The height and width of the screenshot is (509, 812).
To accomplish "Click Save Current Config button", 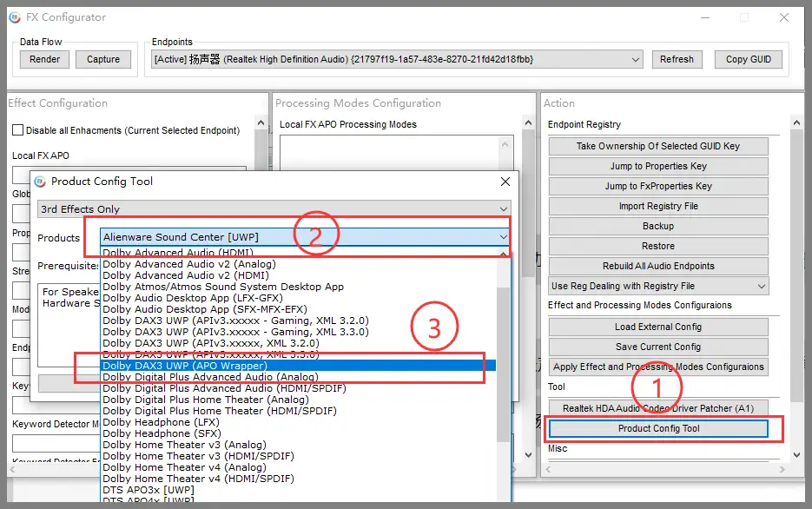I will [658, 347].
